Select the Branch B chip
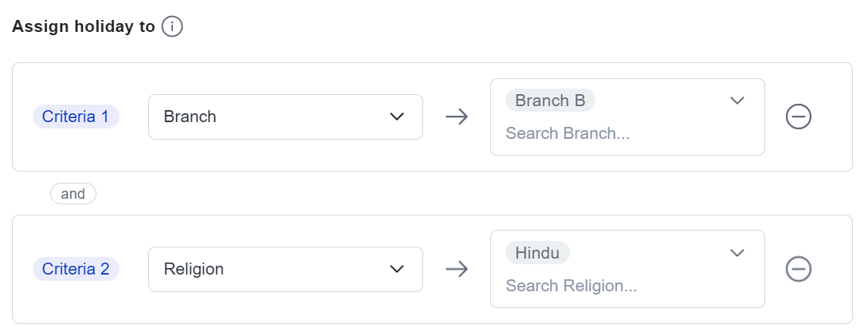Image resolution: width=868 pixels, height=332 pixels. [550, 101]
